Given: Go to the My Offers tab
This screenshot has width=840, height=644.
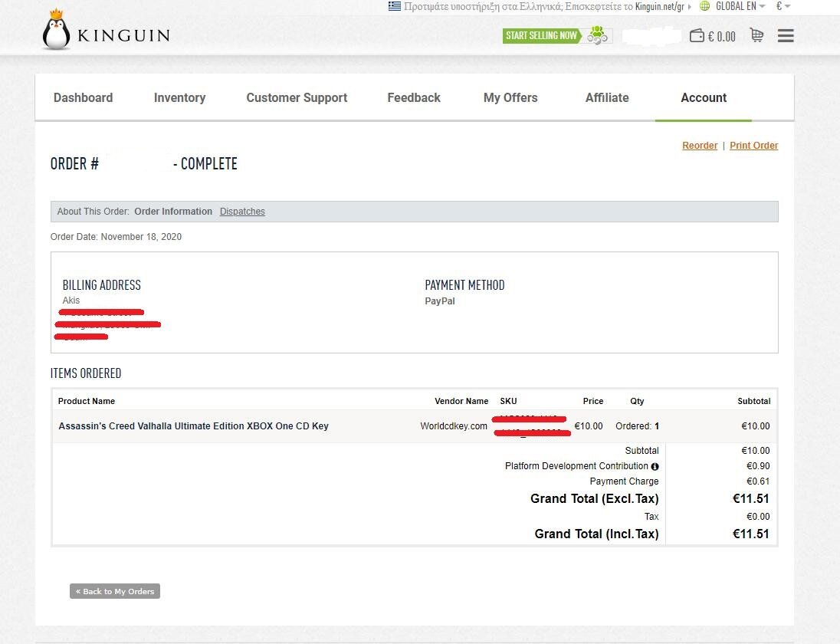Looking at the screenshot, I should 510,97.
